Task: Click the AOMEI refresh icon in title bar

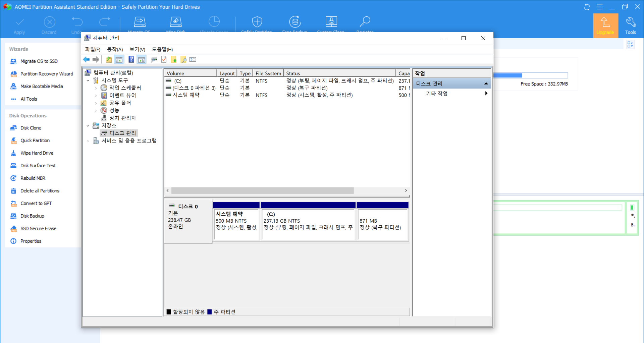Action: click(587, 7)
